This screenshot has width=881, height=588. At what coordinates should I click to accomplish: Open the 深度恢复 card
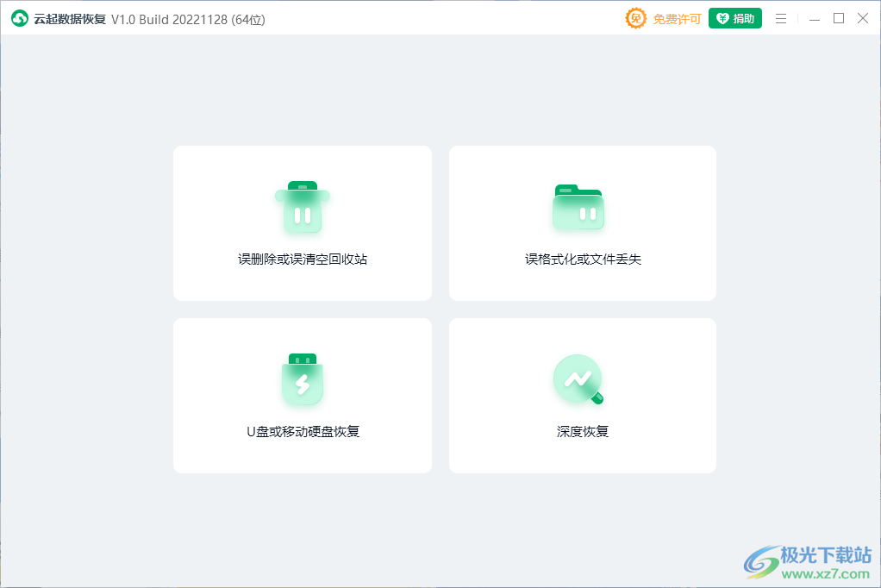[x=582, y=395]
